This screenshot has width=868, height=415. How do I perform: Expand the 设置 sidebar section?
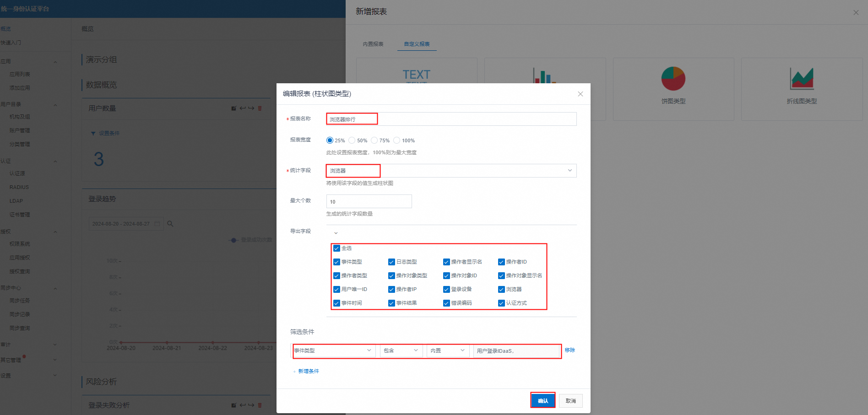click(55, 375)
